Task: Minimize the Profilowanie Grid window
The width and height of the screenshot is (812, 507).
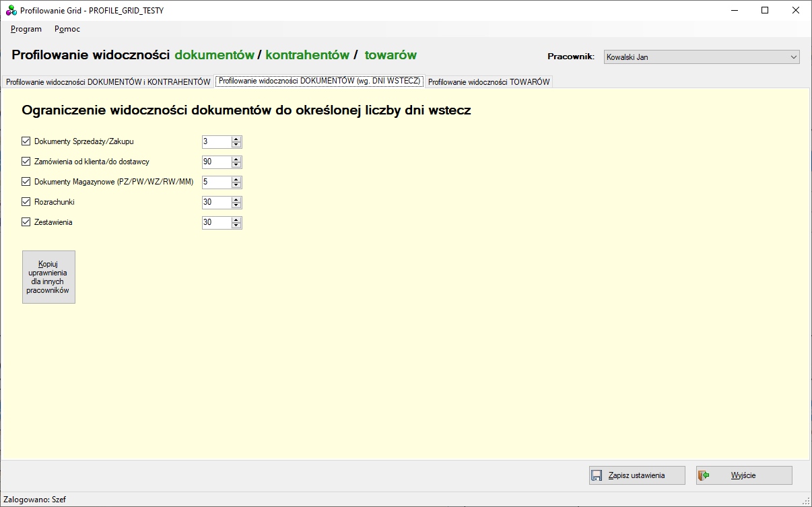Action: (x=734, y=10)
